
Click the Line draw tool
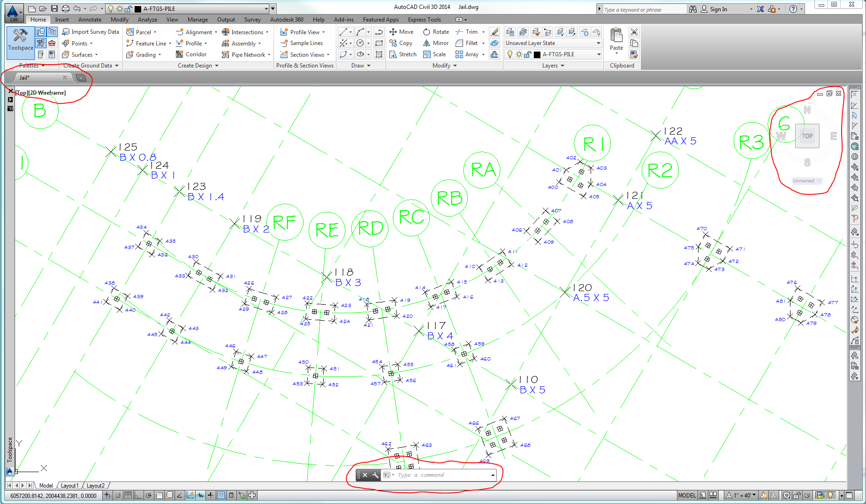[x=343, y=32]
